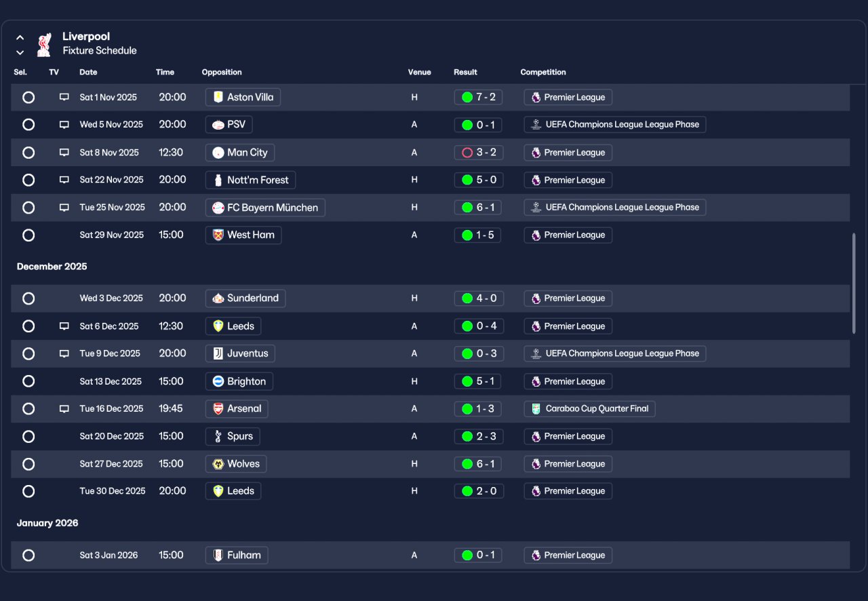Open Fulham club button
The height and width of the screenshot is (601, 868).
(237, 556)
